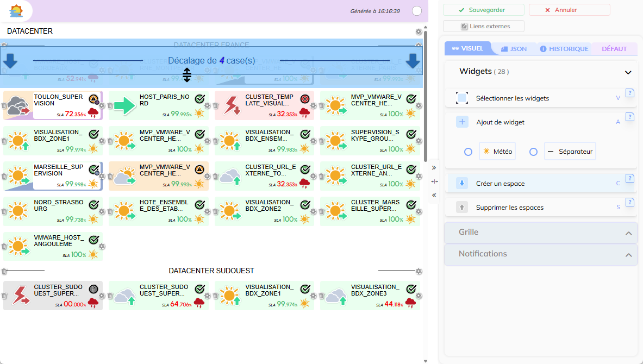
Task: Open the HISTORIQUE tab
Action: 564,49
